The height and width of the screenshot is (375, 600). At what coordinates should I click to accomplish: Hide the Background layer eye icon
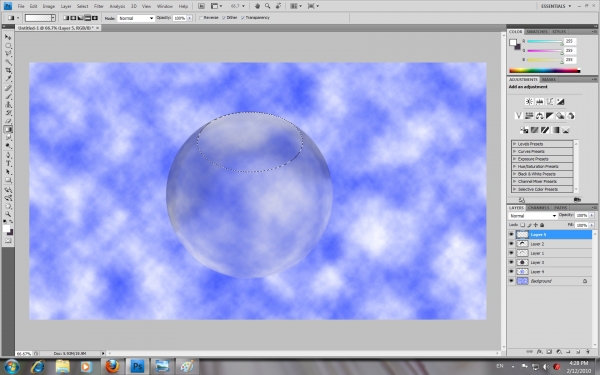tap(511, 281)
